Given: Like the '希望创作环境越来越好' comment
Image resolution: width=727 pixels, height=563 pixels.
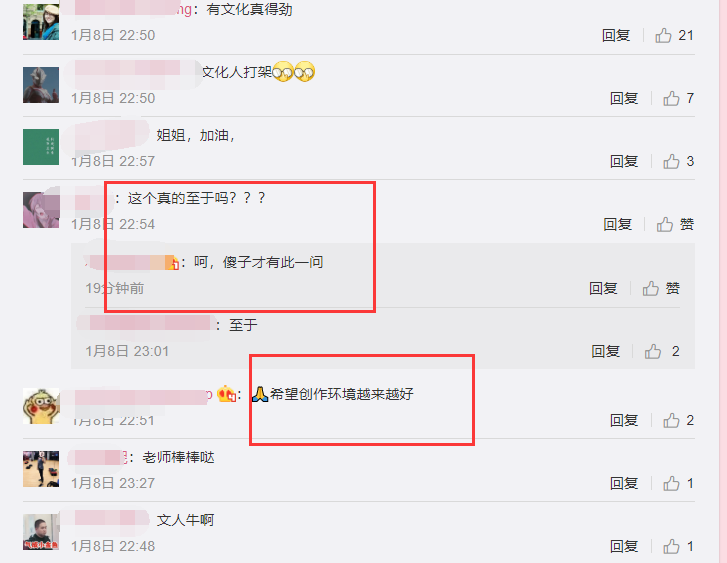Looking at the screenshot, I should point(678,421).
